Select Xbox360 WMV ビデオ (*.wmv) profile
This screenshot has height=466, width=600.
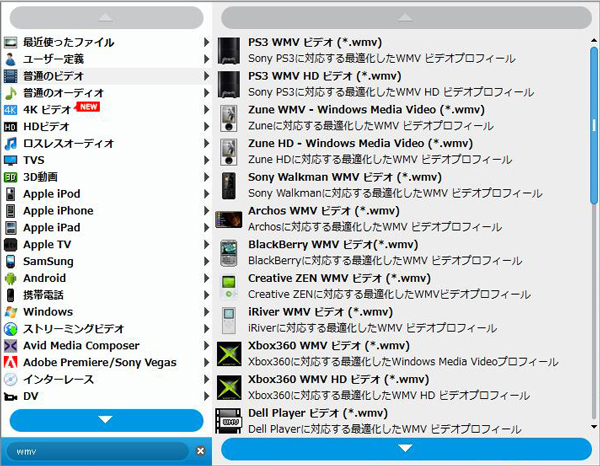pos(401,354)
